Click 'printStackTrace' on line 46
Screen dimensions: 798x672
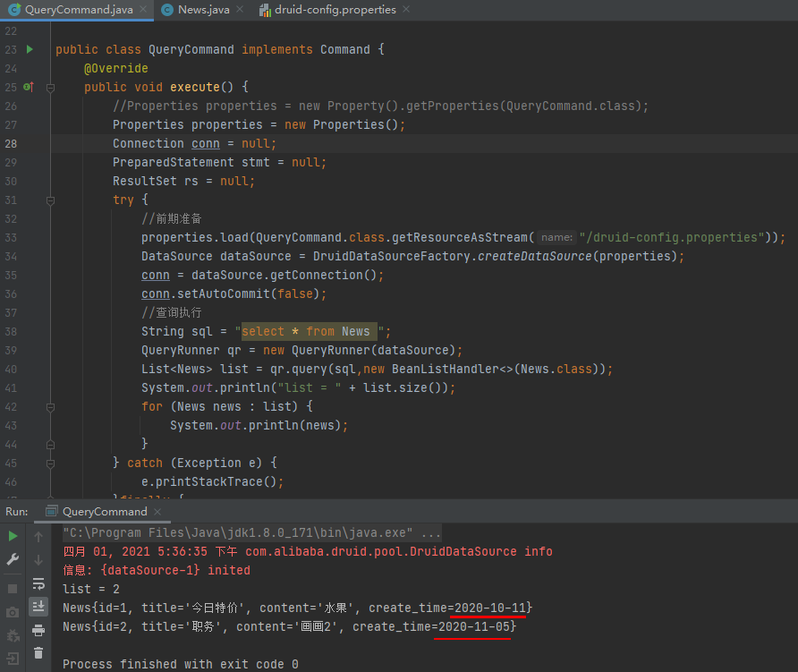209,481
